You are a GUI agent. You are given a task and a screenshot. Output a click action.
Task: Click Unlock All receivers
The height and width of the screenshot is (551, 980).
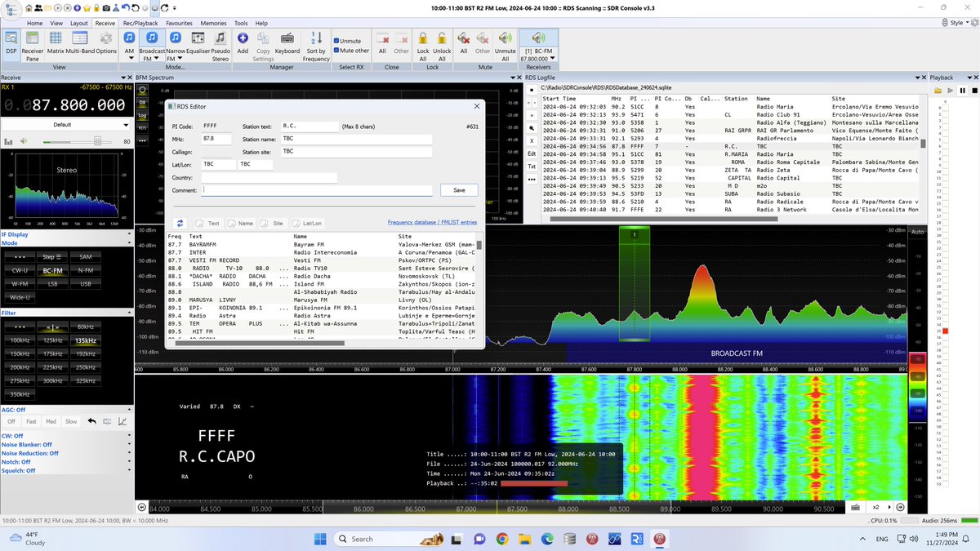442,45
